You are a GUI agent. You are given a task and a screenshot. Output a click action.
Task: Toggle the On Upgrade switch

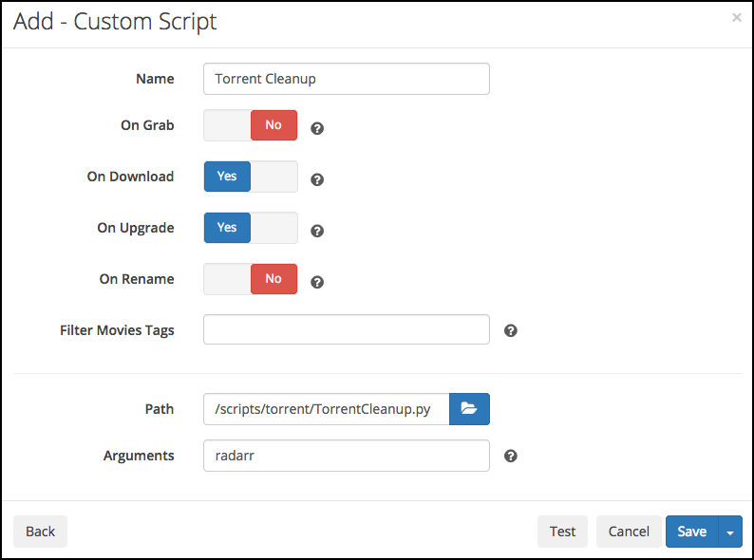[251, 228]
